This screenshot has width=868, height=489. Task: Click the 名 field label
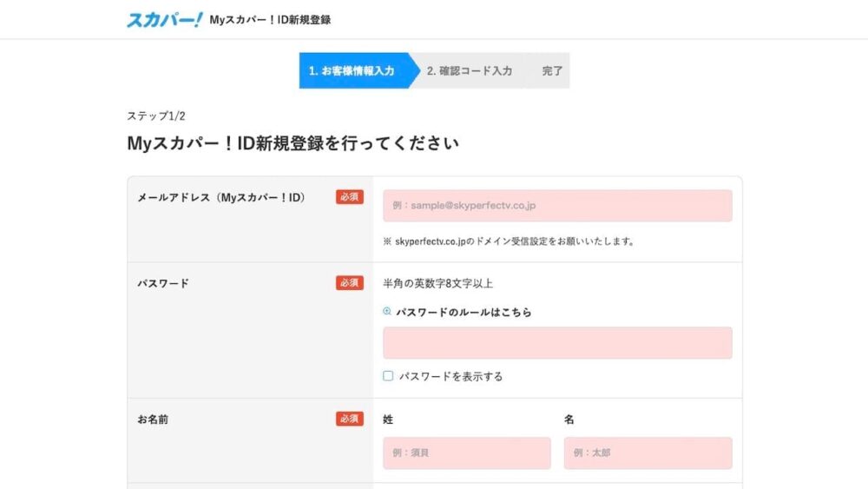[569, 420]
